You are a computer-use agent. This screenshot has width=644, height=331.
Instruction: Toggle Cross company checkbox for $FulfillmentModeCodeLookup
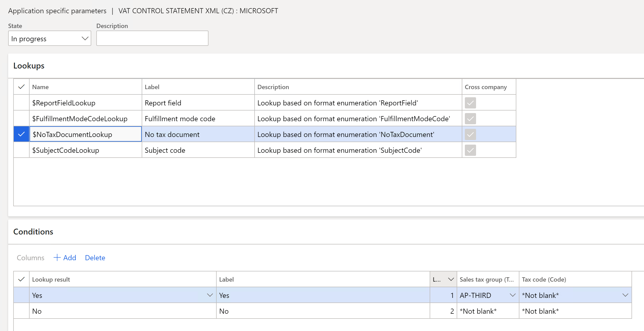pos(470,119)
